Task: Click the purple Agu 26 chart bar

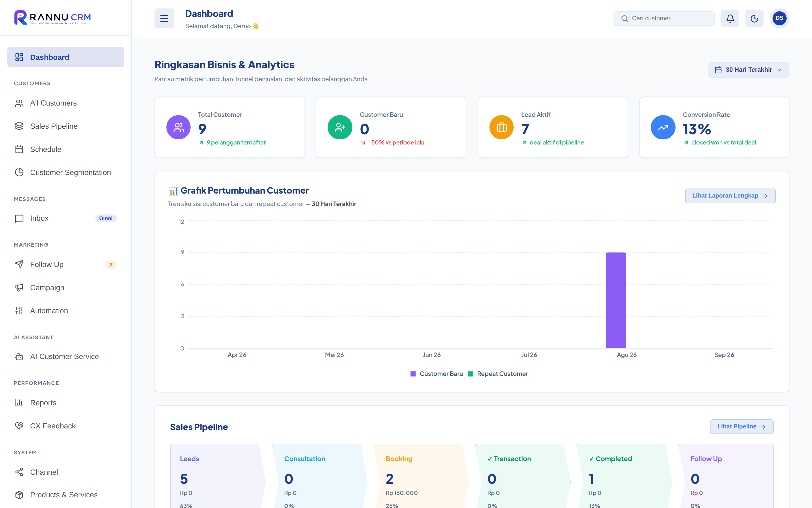Action: pyautogui.click(x=616, y=300)
